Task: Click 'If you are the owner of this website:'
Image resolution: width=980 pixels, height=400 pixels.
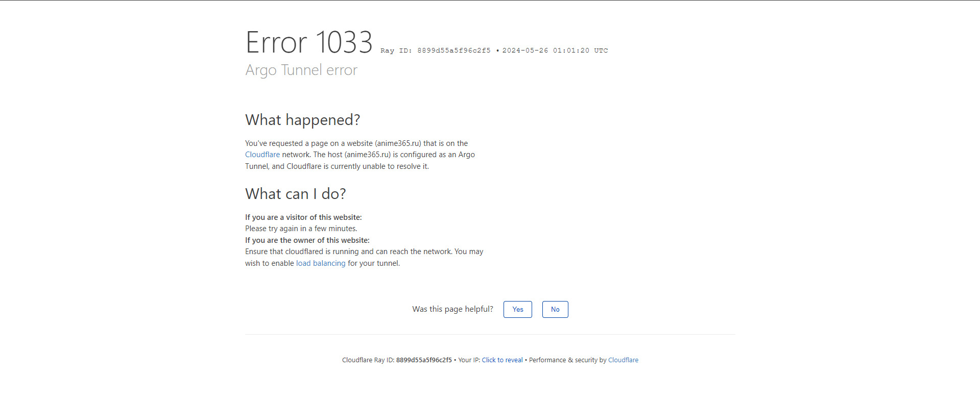Action: 307,240
